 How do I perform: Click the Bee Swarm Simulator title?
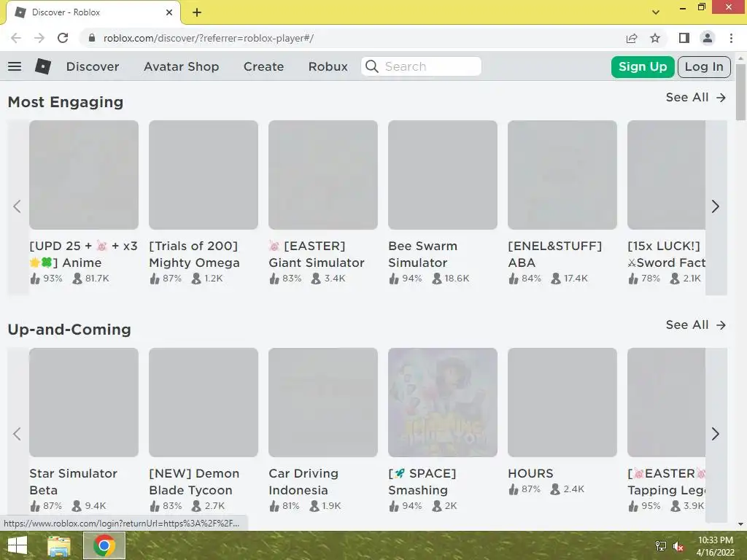(422, 254)
